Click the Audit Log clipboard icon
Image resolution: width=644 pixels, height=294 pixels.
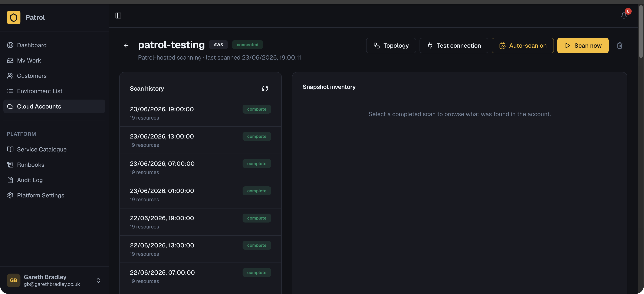click(10, 180)
